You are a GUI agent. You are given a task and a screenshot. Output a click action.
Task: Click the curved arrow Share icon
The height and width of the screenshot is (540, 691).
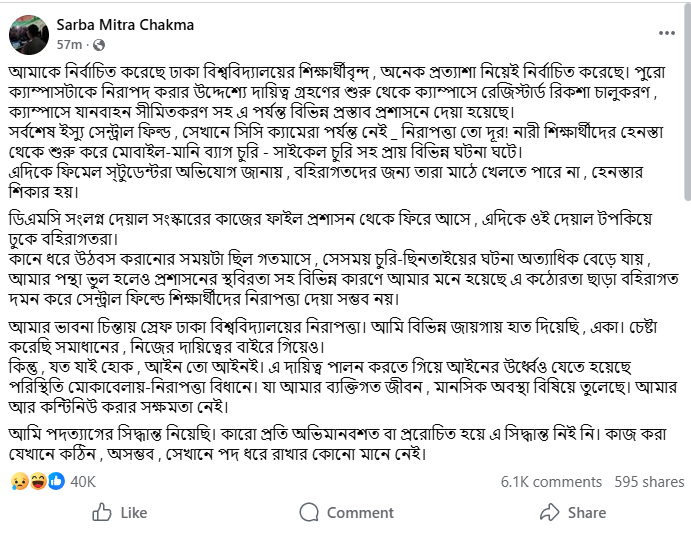point(549,513)
